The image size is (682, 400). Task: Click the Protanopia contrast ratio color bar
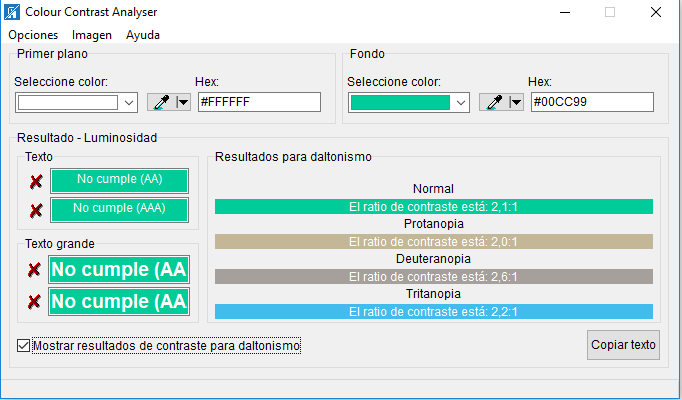click(x=433, y=241)
